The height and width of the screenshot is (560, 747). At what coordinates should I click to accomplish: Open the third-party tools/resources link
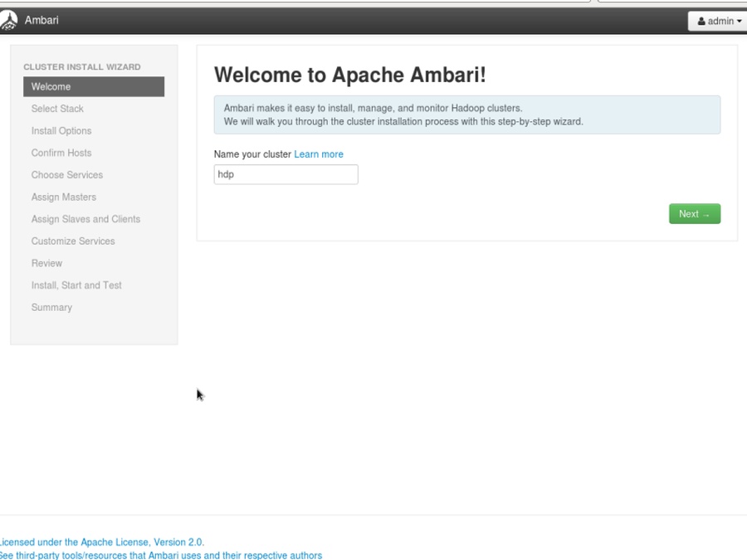click(160, 555)
